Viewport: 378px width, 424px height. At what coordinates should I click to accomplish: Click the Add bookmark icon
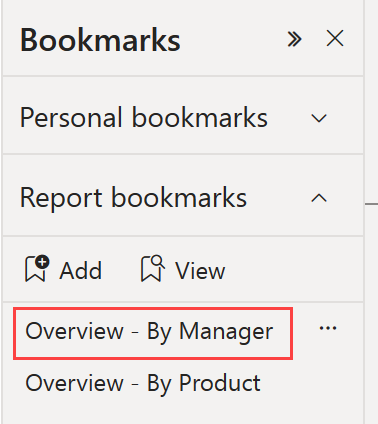[x=37, y=269]
